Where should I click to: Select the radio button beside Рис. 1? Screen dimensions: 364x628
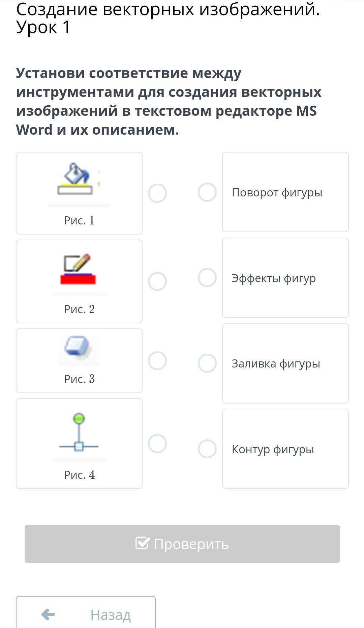click(157, 193)
